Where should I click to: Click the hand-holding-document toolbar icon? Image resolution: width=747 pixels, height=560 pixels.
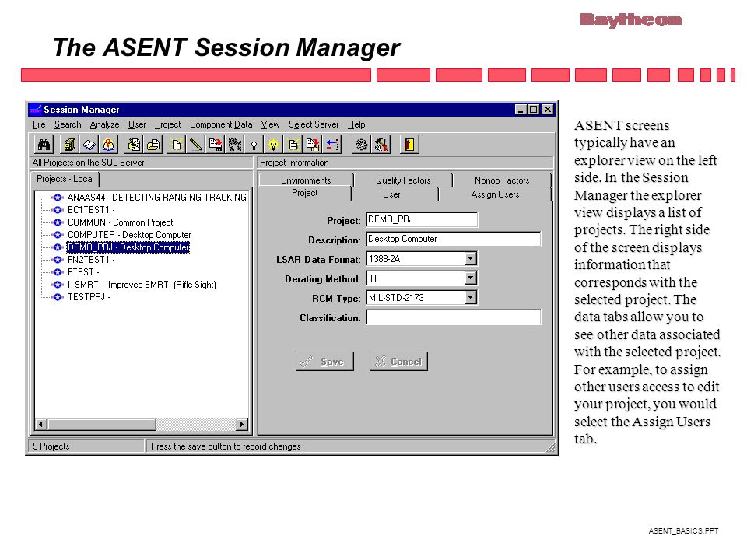(x=134, y=145)
